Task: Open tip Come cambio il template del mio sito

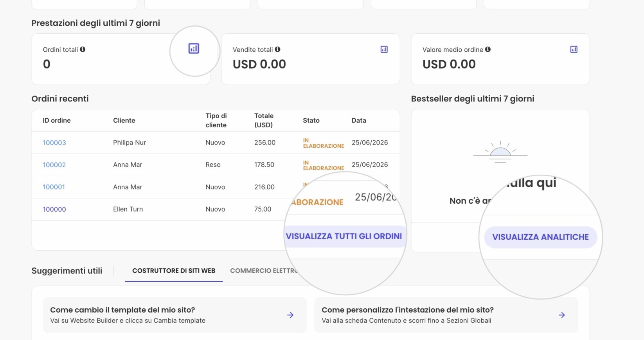Action: 174,315
